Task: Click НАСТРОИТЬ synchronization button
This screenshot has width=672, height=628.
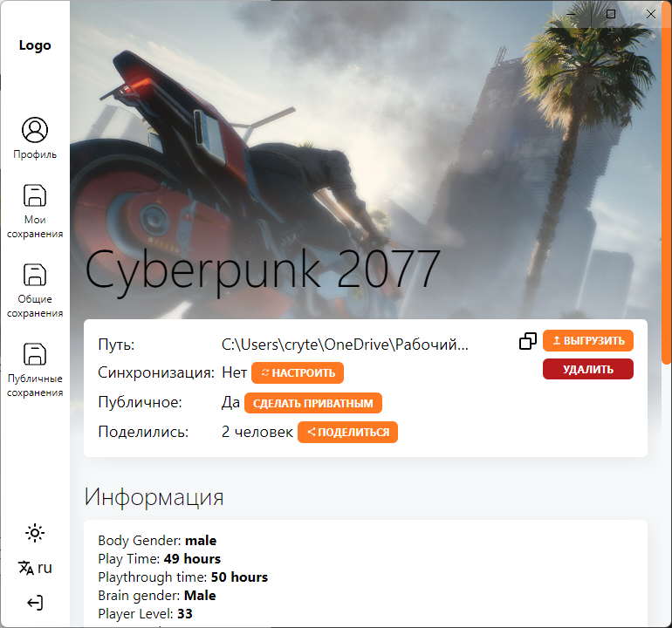Action: pos(298,372)
